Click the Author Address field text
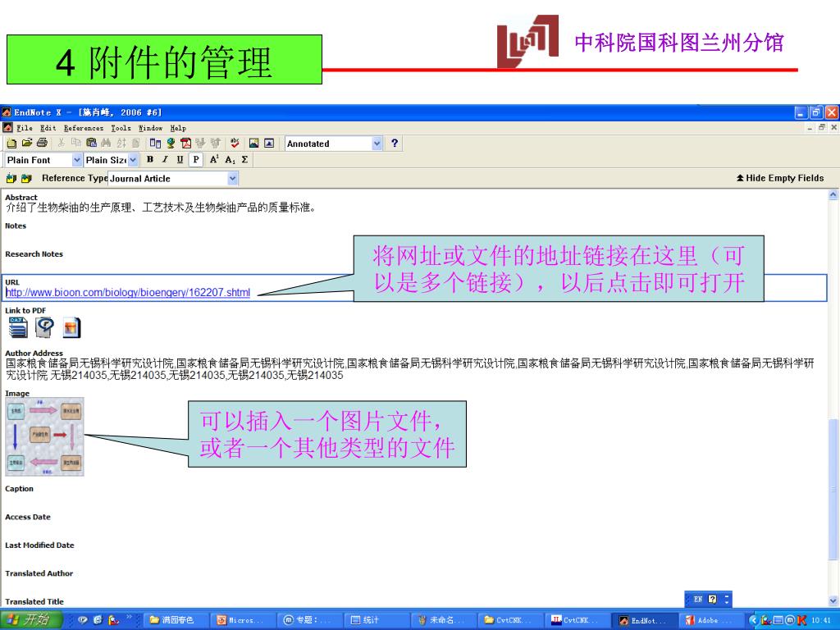Screen dimensions: 840x630 point(410,369)
